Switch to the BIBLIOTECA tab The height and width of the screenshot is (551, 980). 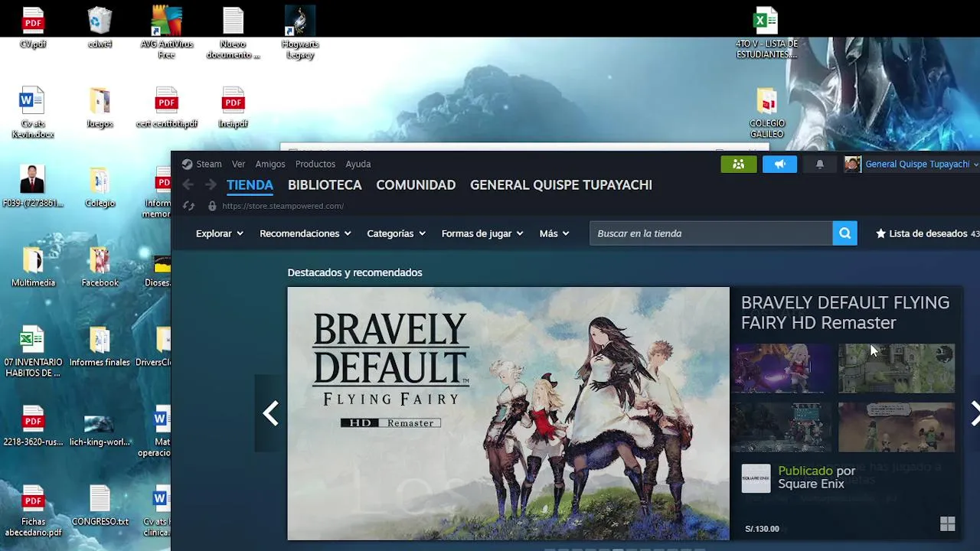click(325, 185)
